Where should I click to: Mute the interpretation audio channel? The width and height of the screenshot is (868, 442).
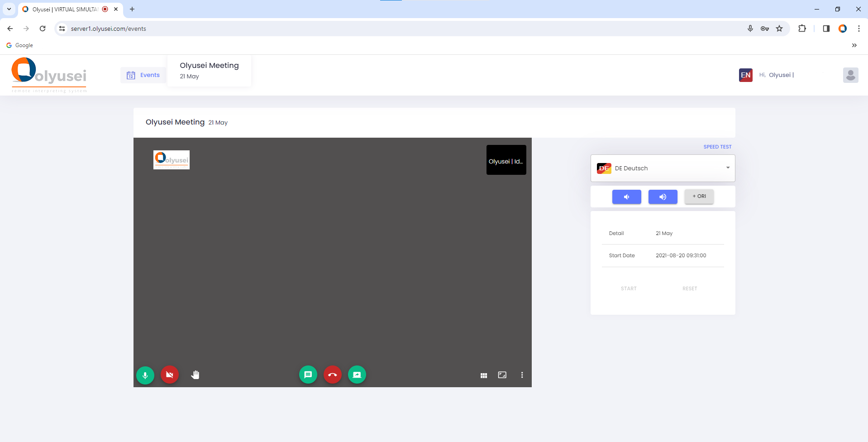tap(626, 197)
